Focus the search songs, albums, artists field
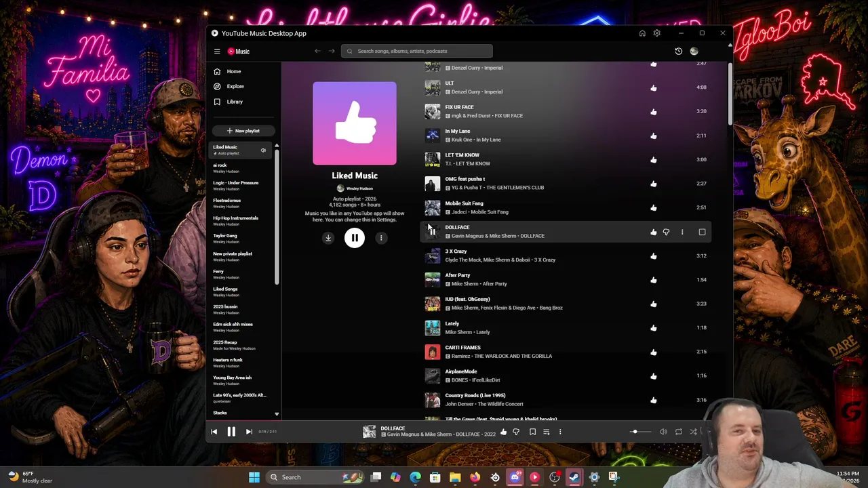The image size is (868, 488). (x=417, y=51)
